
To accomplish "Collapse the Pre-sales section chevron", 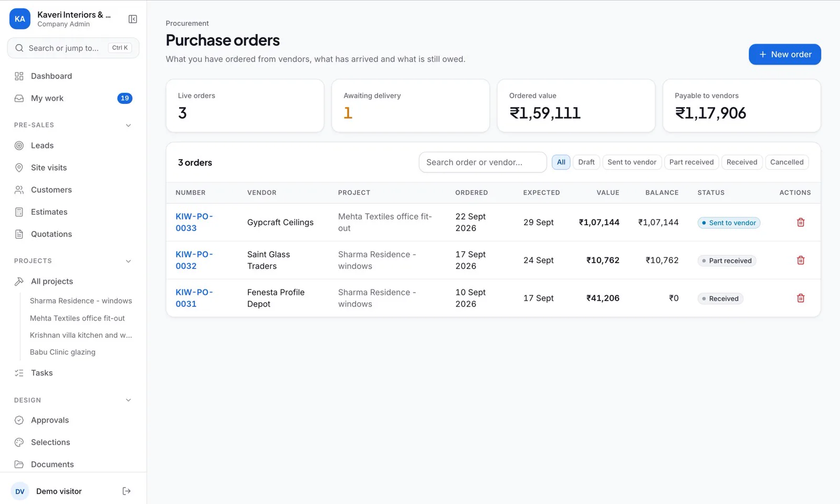I will 129,125.
